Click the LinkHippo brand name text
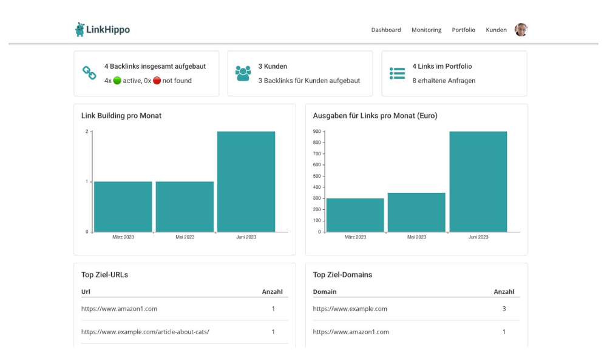 click(x=108, y=30)
